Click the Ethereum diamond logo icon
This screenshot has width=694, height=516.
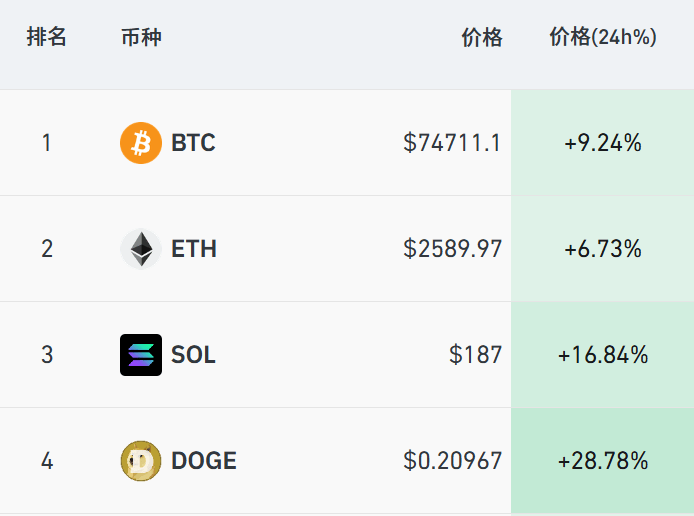(141, 249)
